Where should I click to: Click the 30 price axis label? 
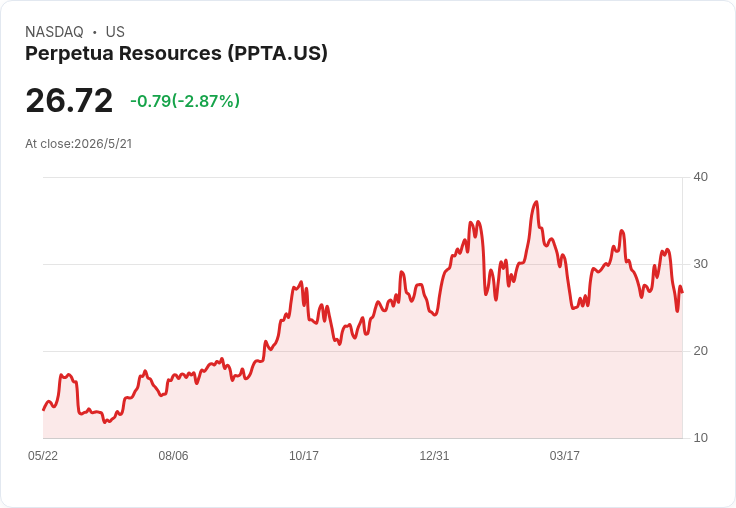click(x=700, y=264)
